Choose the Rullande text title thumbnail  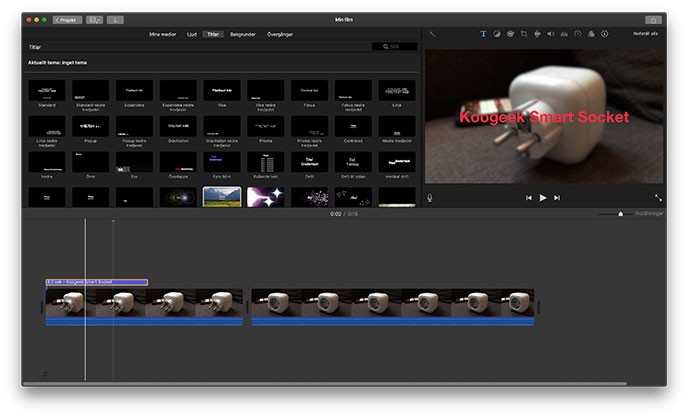265,162
